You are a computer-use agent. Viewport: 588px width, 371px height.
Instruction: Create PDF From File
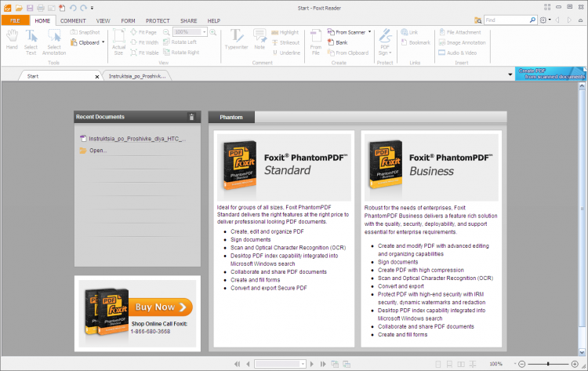pos(316,42)
